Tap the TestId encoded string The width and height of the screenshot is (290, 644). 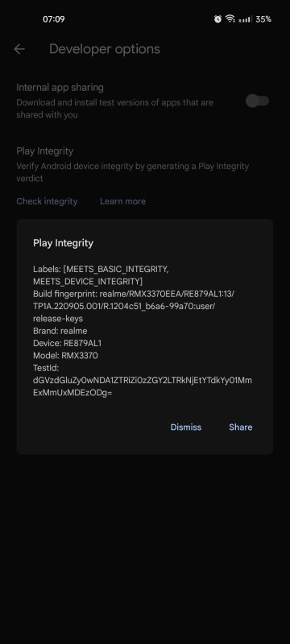(x=143, y=386)
